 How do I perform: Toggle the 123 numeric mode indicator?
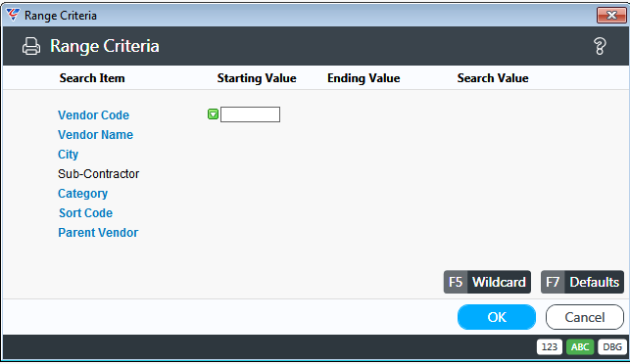(550, 346)
